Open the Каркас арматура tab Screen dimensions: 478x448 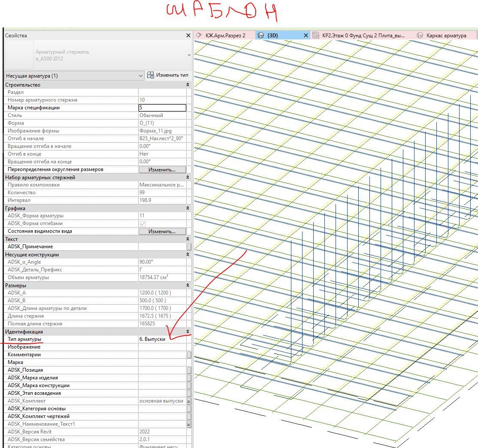click(x=446, y=35)
